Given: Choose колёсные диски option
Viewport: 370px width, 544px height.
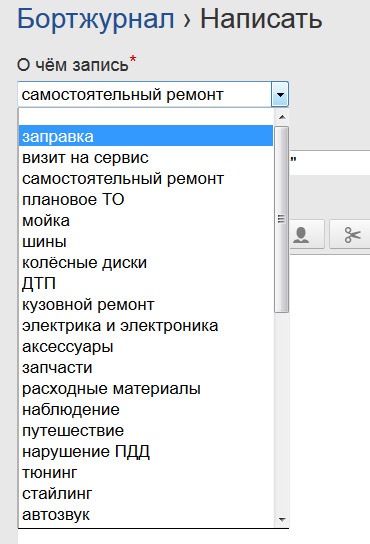Looking at the screenshot, I should [146, 263].
